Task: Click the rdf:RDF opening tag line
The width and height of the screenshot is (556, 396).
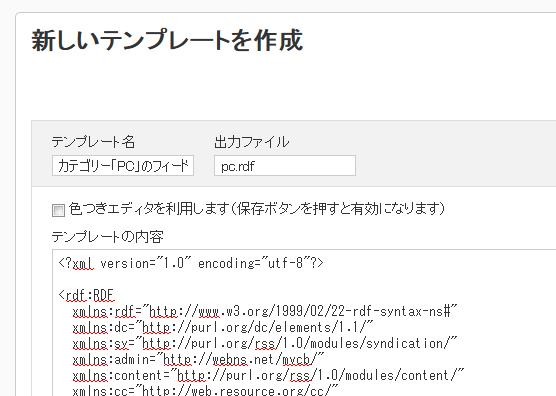Action: pyautogui.click(x=86, y=295)
